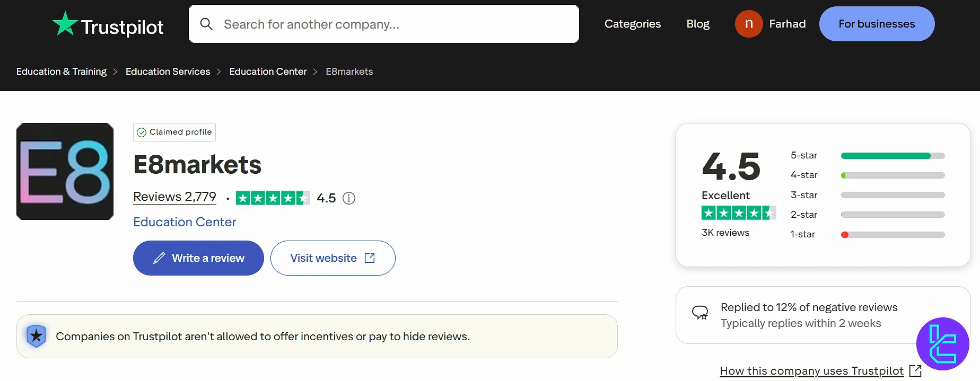Open the rating info tooltip icon
The image size is (980, 381).
click(349, 198)
